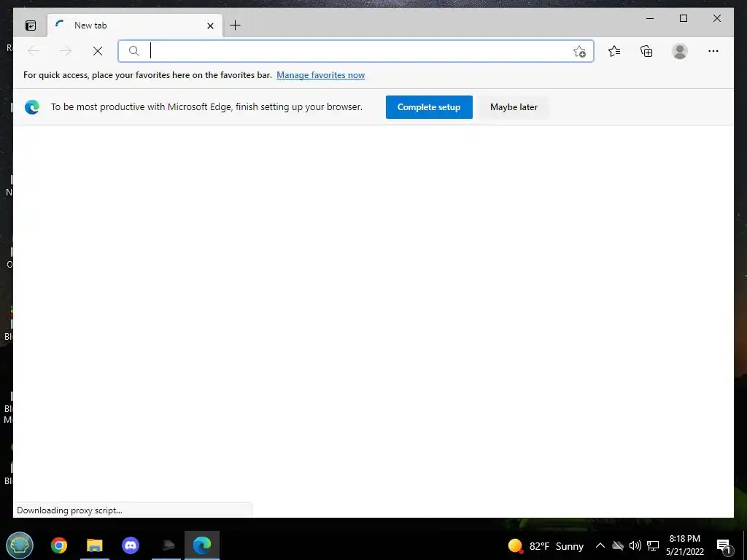The image size is (747, 560).
Task: Select the New tab tab
Action: (135, 26)
